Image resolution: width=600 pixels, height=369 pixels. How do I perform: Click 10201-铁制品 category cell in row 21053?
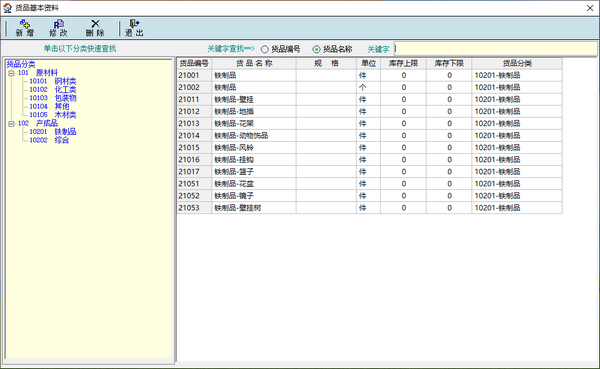tap(517, 208)
